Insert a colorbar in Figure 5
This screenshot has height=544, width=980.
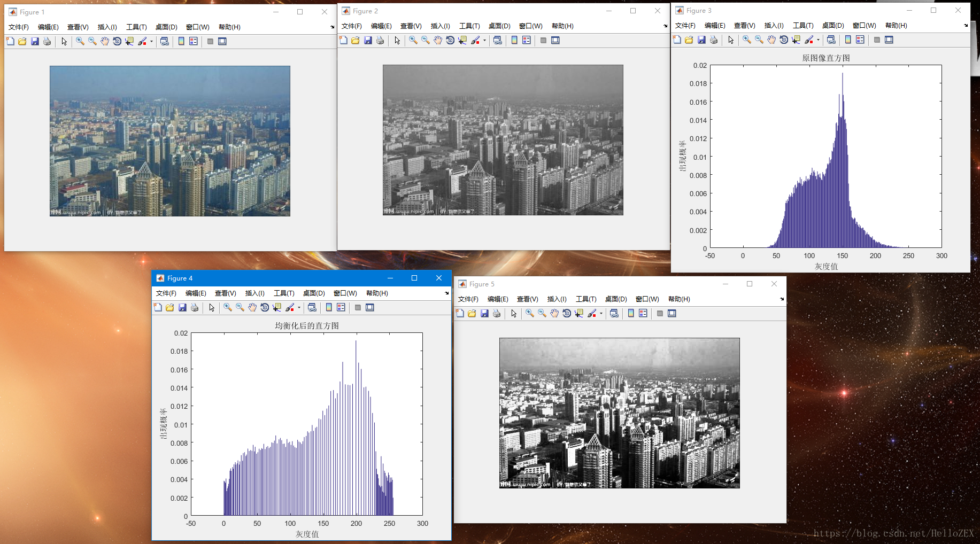tap(631, 313)
